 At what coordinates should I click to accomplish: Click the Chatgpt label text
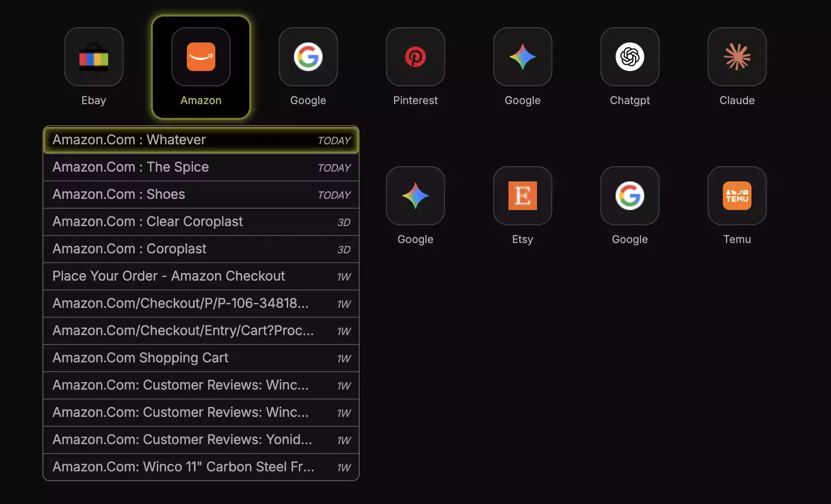(630, 101)
